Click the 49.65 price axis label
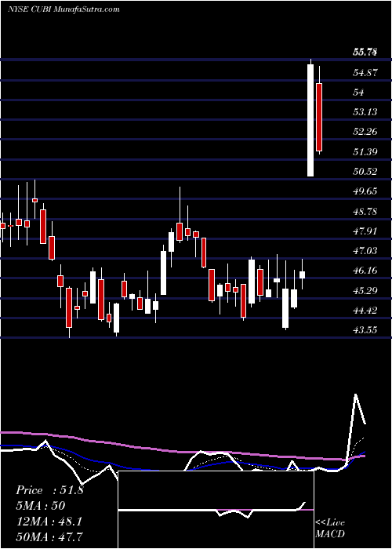Image resolution: width=392 pixels, height=549 pixels. 365,191
